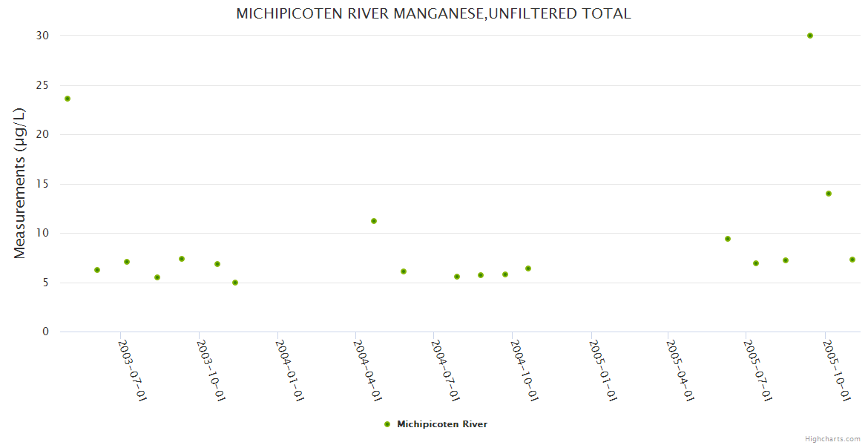
Task: Click the 30 value y-axis label
Action: (x=44, y=36)
